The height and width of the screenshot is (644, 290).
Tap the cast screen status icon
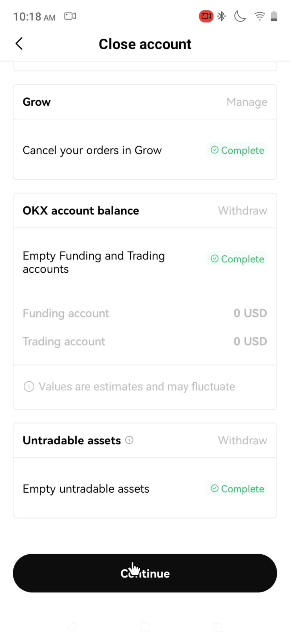[x=70, y=16]
